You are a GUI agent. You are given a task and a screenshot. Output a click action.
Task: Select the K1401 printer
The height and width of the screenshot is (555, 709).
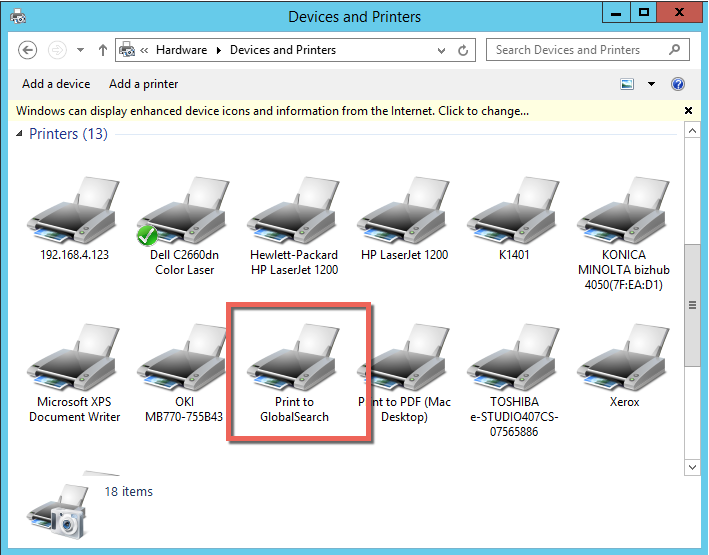514,213
